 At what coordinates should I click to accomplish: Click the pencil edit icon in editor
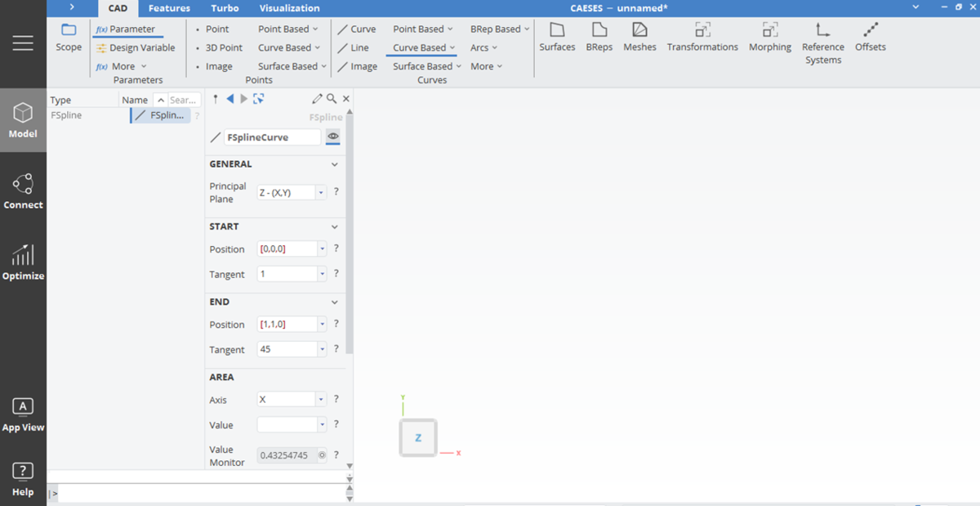click(x=317, y=98)
